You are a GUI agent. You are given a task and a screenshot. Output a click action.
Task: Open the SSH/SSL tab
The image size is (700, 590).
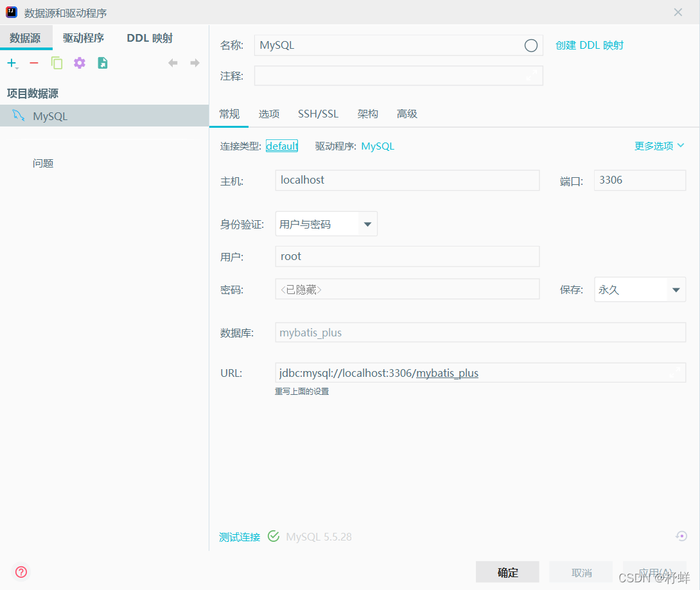pos(319,114)
